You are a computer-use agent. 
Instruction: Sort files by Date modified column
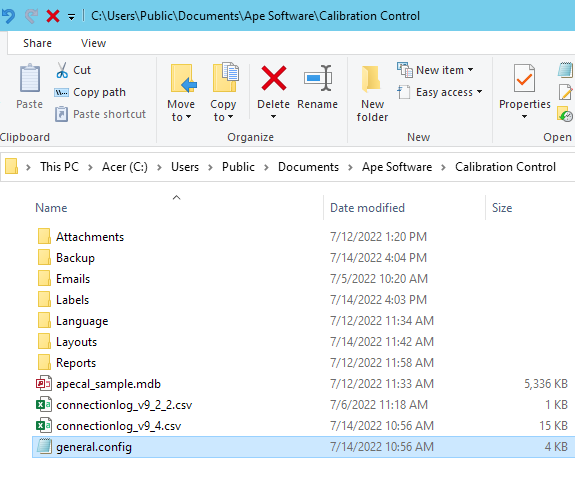coord(367,208)
